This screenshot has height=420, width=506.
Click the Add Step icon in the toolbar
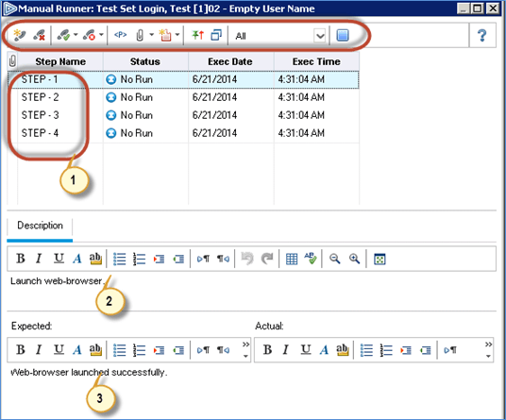pyautogui.click(x=20, y=35)
